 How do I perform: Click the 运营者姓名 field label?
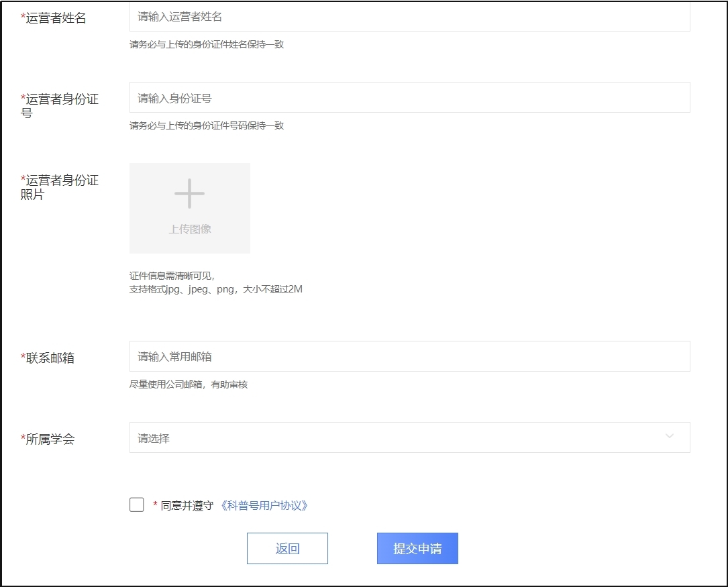54,17
